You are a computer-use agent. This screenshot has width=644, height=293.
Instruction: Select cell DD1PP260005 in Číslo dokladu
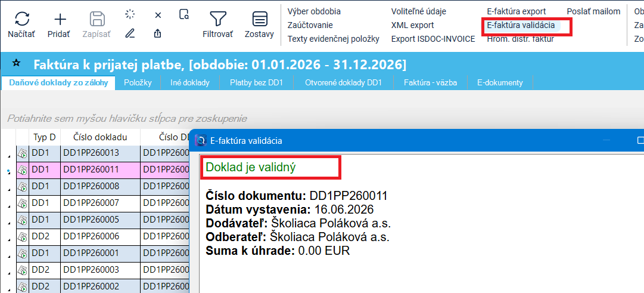tap(100, 220)
